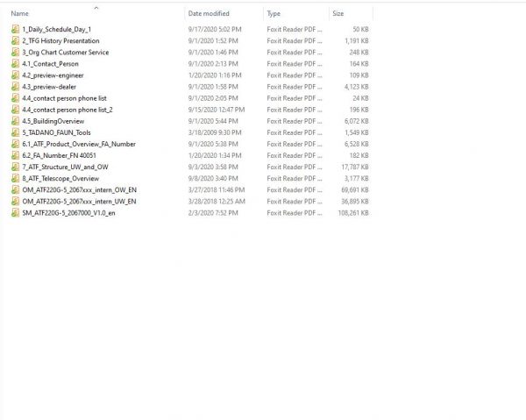The height and width of the screenshot is (420, 526).
Task: Select file name 7_ATF_Structure_UW_and_OW
Action: tap(65, 167)
